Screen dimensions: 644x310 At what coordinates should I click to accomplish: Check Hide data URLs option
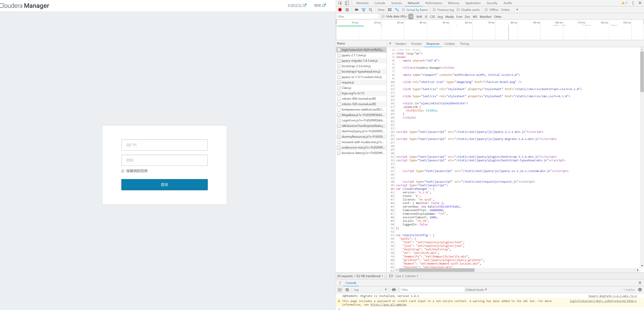pos(383,16)
